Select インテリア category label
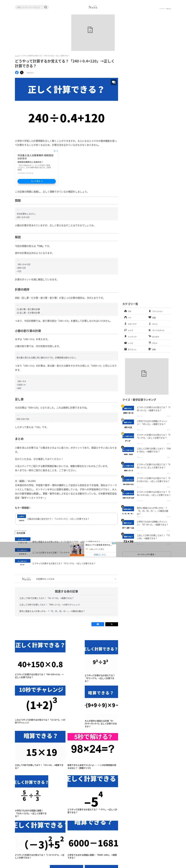The image size is (186, 868). pos(132,337)
